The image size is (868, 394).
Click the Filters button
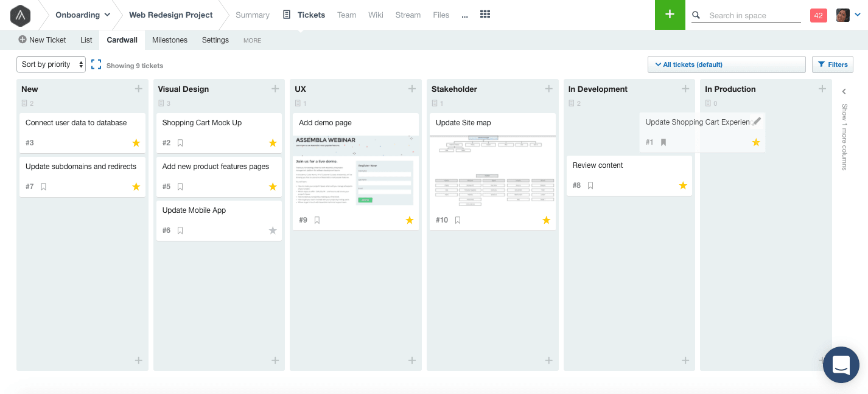tap(832, 64)
